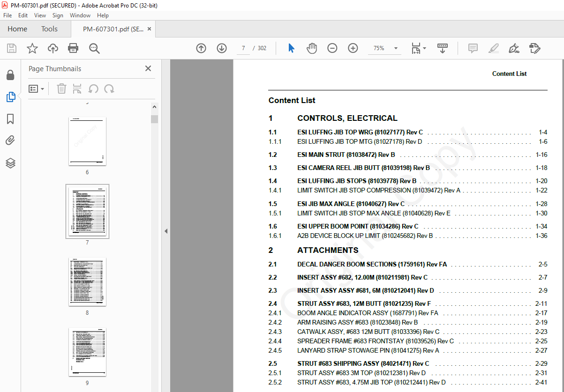Close the PM-607301.pdf document tab
564x392 pixels.
click(149, 29)
